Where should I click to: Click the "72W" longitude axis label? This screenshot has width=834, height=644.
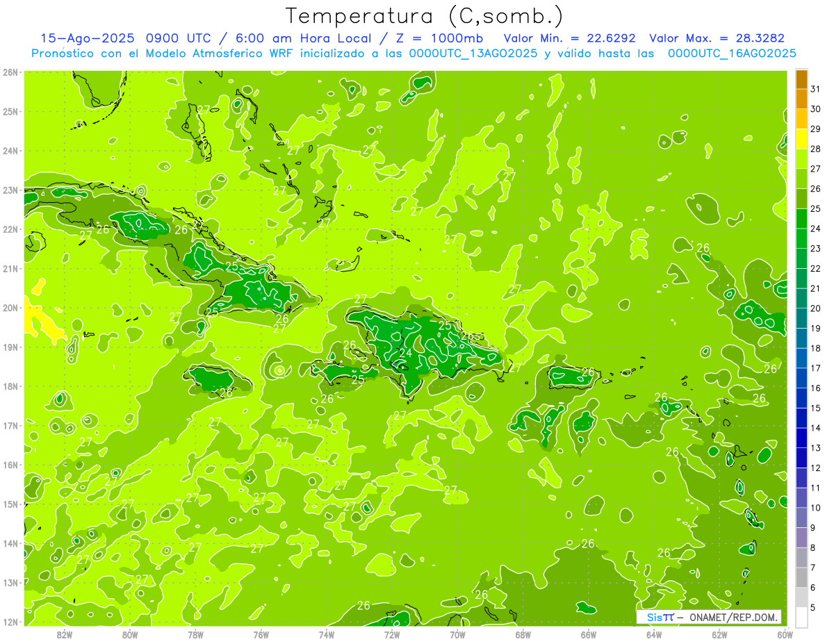point(392,634)
